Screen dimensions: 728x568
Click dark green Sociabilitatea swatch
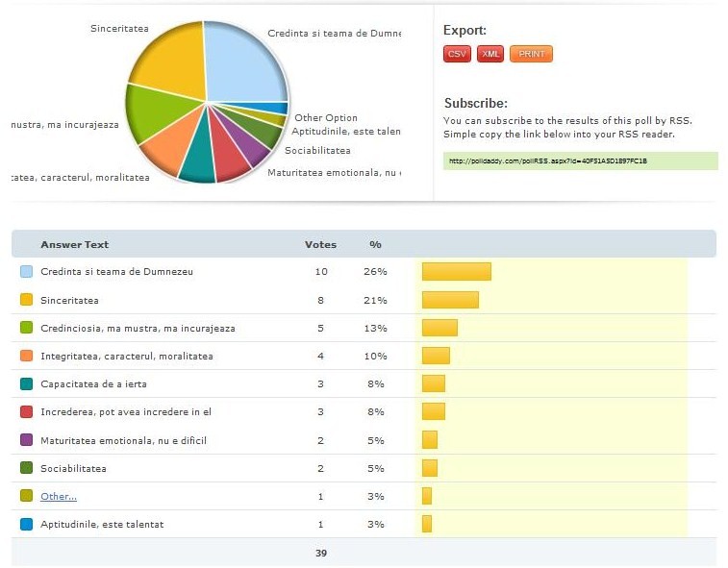26,468
